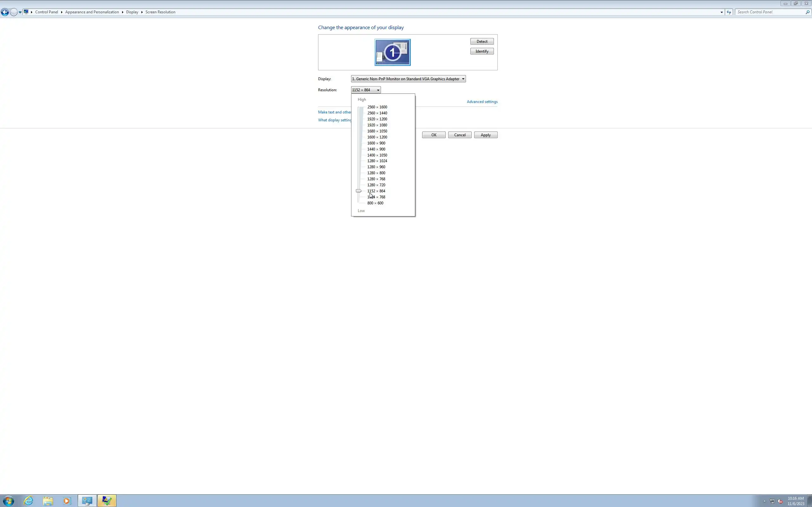This screenshot has height=507, width=812.
Task: Click the muted volume tray icon
Action: pos(780,501)
